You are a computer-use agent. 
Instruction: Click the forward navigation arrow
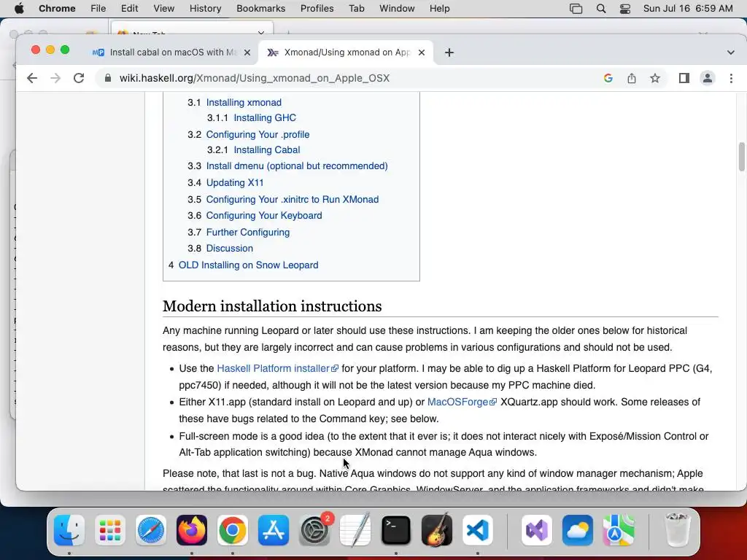click(55, 78)
